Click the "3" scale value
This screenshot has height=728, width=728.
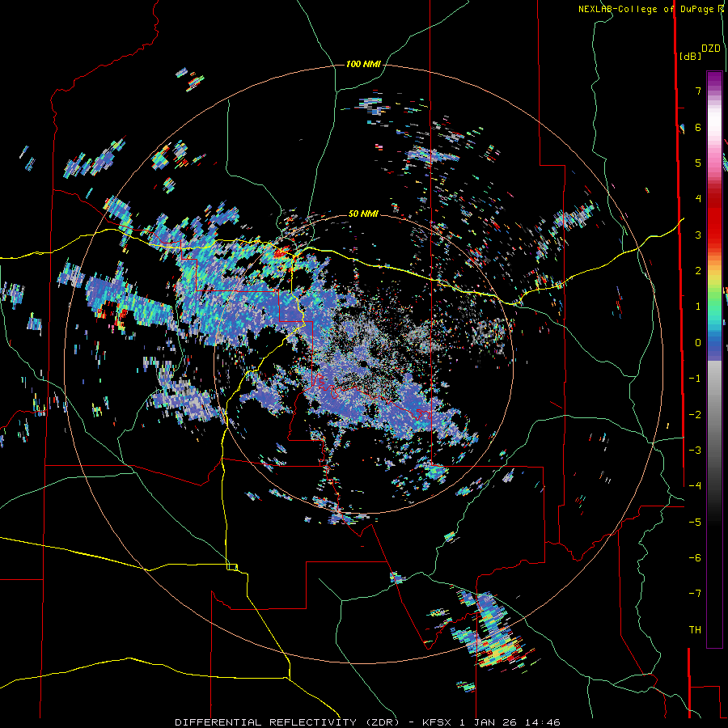click(698, 235)
